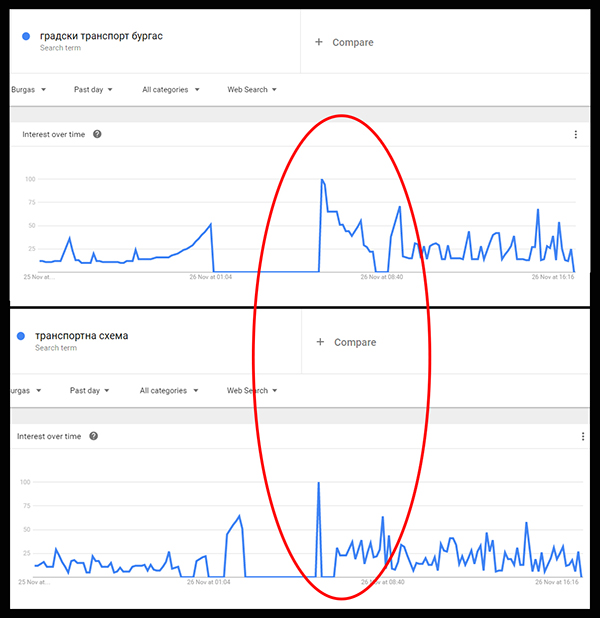
Task: Open the three-dot menu of the bottom chart
Action: 583,436
